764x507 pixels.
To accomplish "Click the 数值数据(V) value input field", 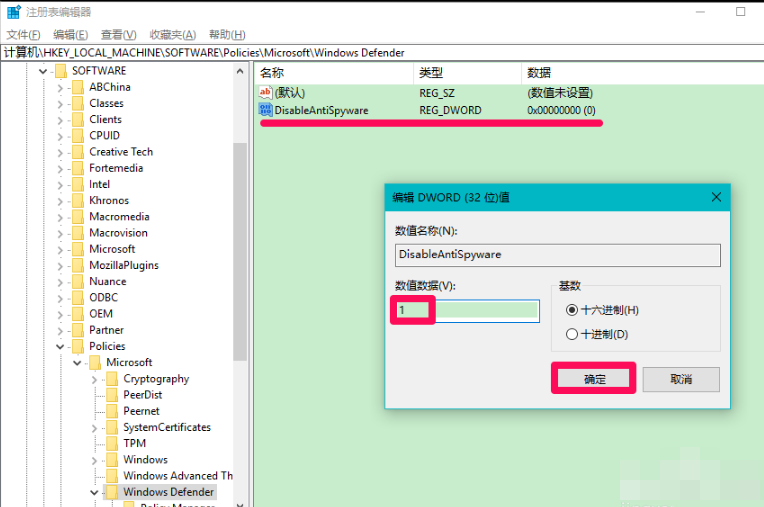I will 467,311.
